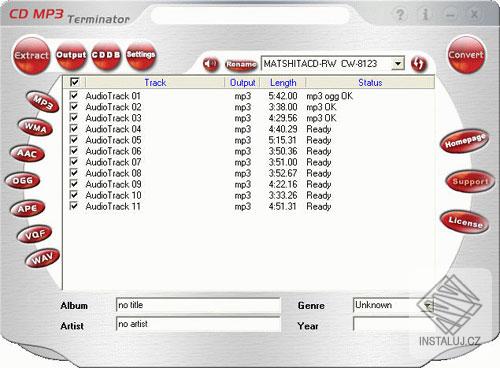The height and width of the screenshot is (368, 500).
Task: Select the 'AudioTrack 05' row name
Action: pos(113,140)
